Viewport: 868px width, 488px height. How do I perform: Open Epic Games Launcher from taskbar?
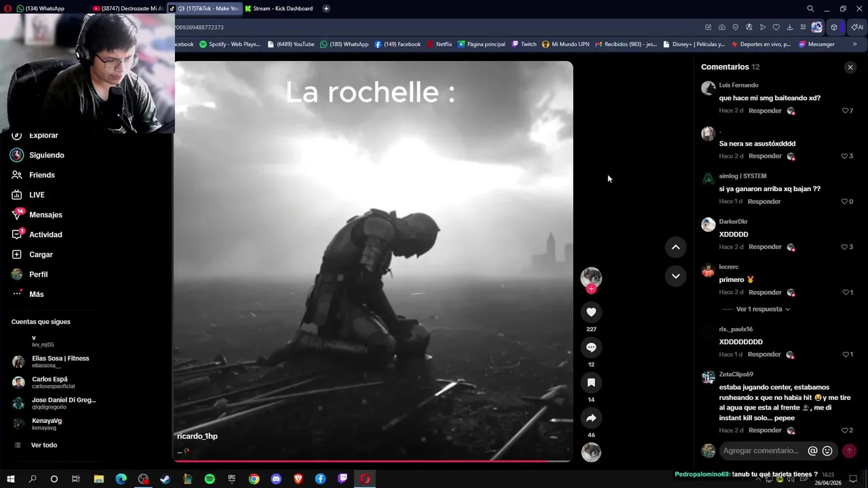point(232,479)
